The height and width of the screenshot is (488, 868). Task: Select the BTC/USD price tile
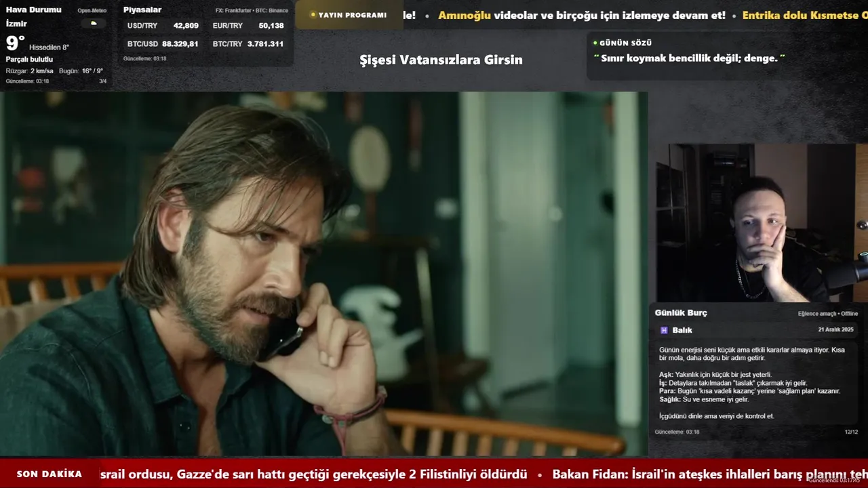pos(163,44)
